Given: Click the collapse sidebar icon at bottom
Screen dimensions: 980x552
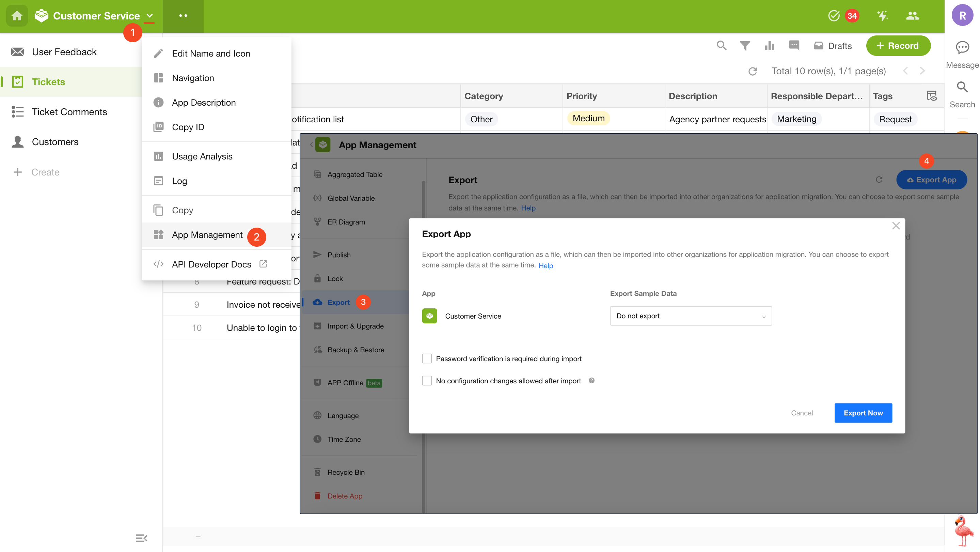Looking at the screenshot, I should click(x=141, y=538).
